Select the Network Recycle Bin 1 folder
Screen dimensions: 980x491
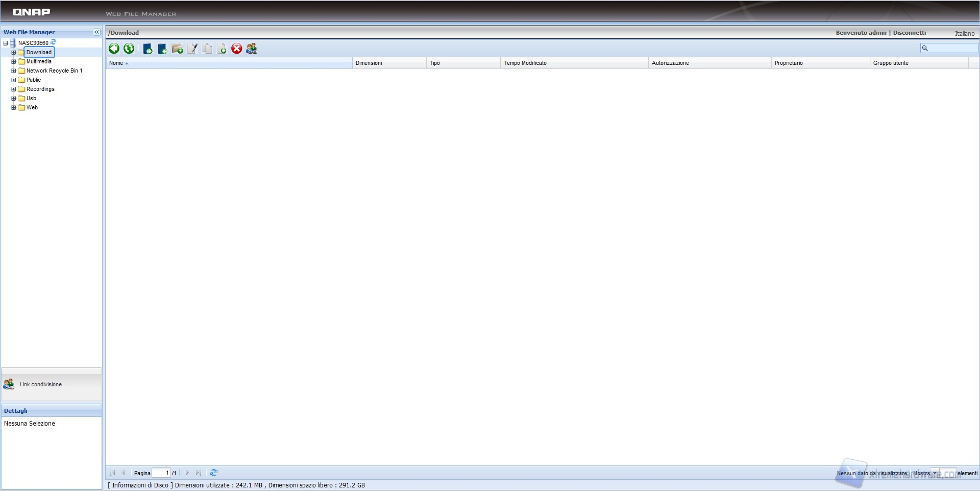[54, 71]
